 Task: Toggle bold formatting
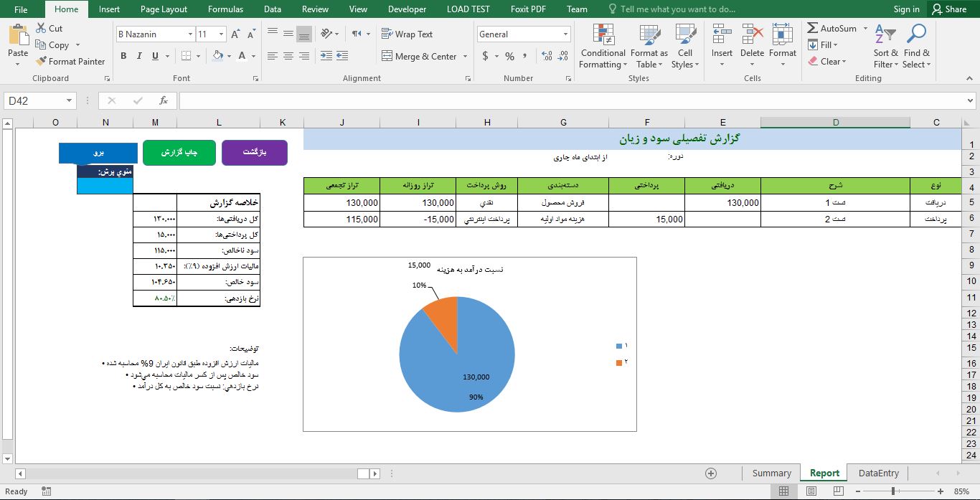(x=123, y=55)
